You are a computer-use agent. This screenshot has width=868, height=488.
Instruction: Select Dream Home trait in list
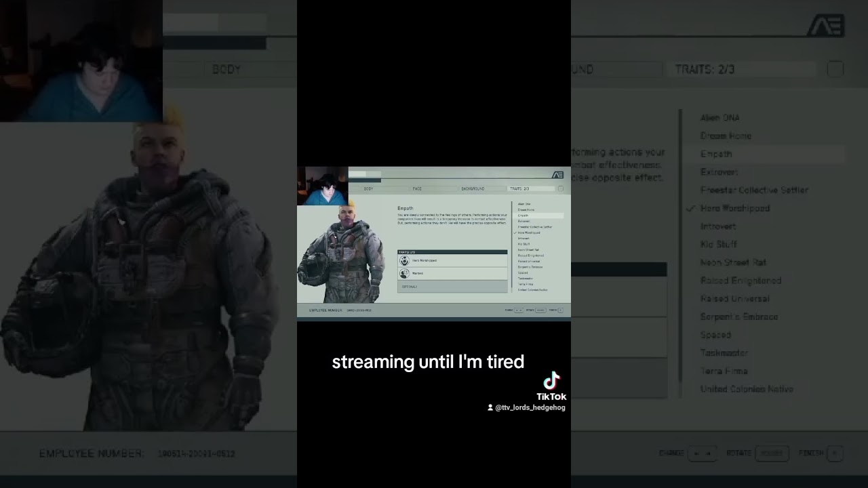point(526,209)
